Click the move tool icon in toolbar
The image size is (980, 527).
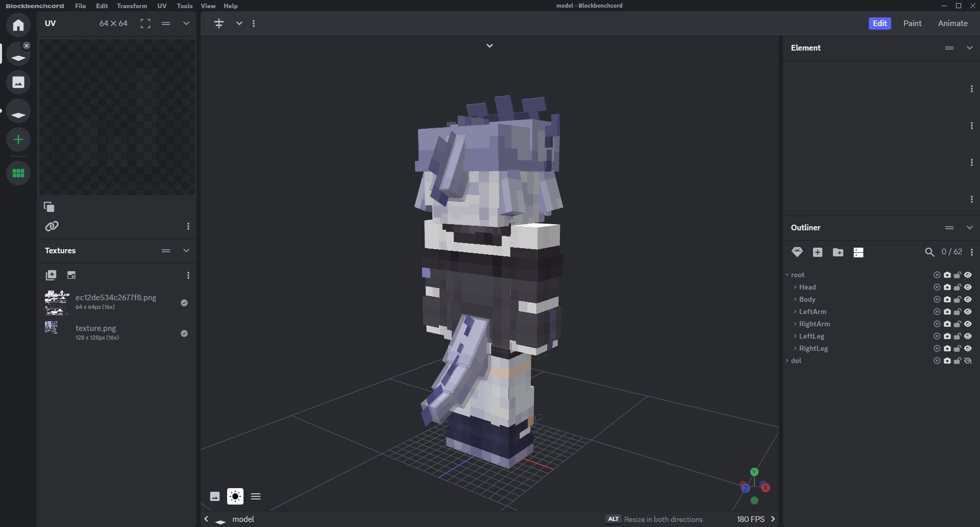(x=219, y=23)
